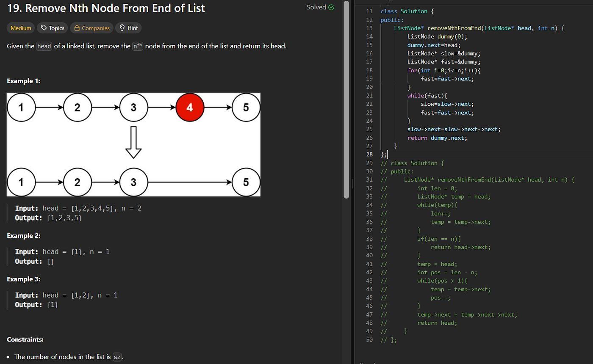Click the inline code 'head' in description
This screenshot has width=593, height=364.
coord(44,46)
